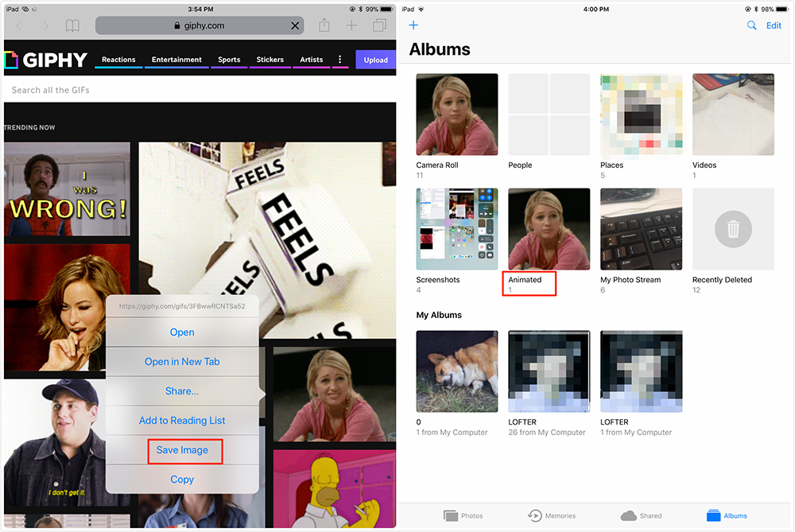Tap the Homer Simpson GIF
This screenshot has height=532, width=795.
point(335,489)
